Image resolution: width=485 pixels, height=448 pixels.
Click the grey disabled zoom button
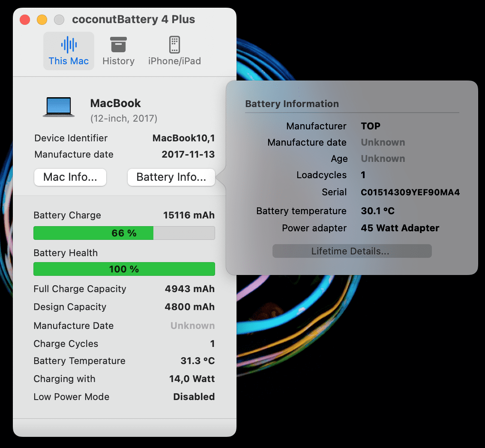pos(59,20)
